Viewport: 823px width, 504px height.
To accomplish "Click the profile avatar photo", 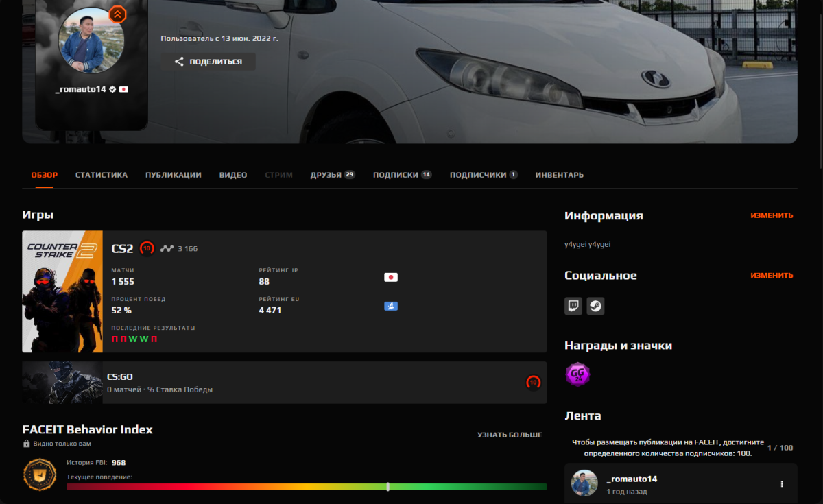I will pos(91,41).
